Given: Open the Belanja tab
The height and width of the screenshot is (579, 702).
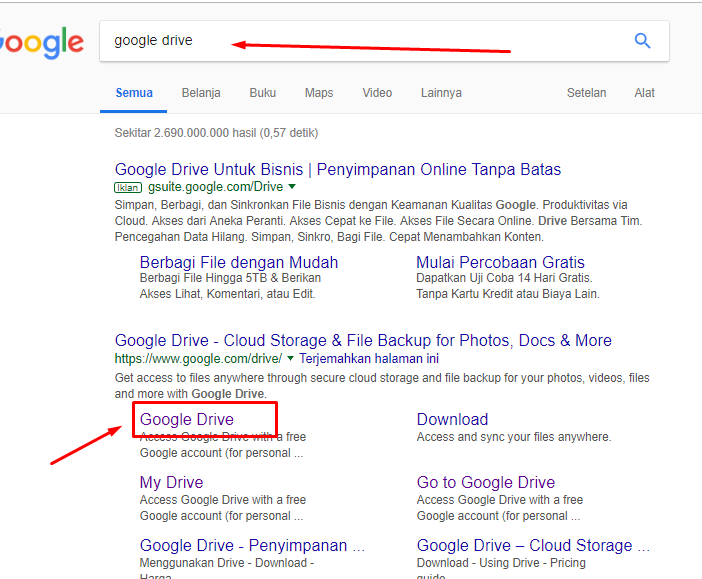Looking at the screenshot, I should pyautogui.click(x=201, y=93).
